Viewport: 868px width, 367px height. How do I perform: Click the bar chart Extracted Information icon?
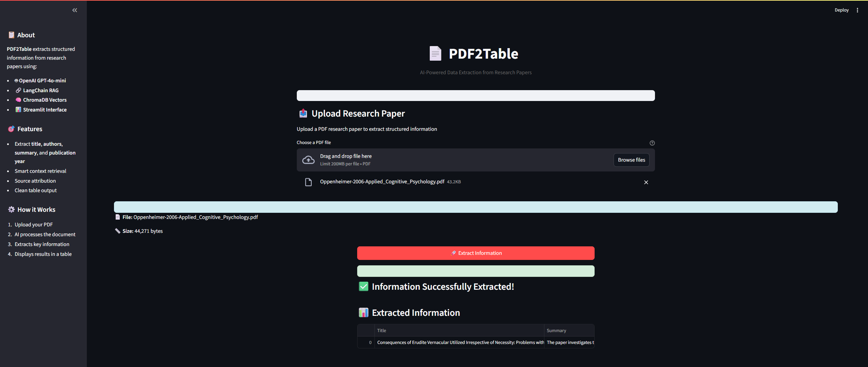[x=363, y=313]
